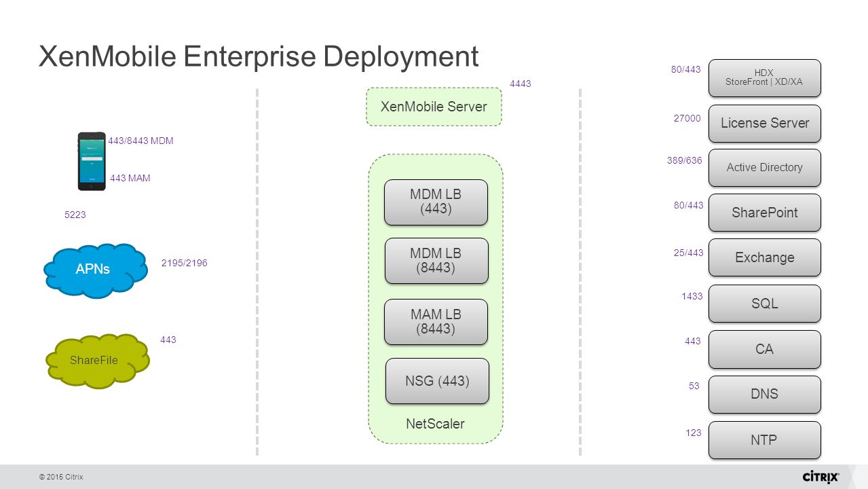The height and width of the screenshot is (489, 868).
Task: Click the © 2015 Citrix copyright text
Action: tap(61, 477)
